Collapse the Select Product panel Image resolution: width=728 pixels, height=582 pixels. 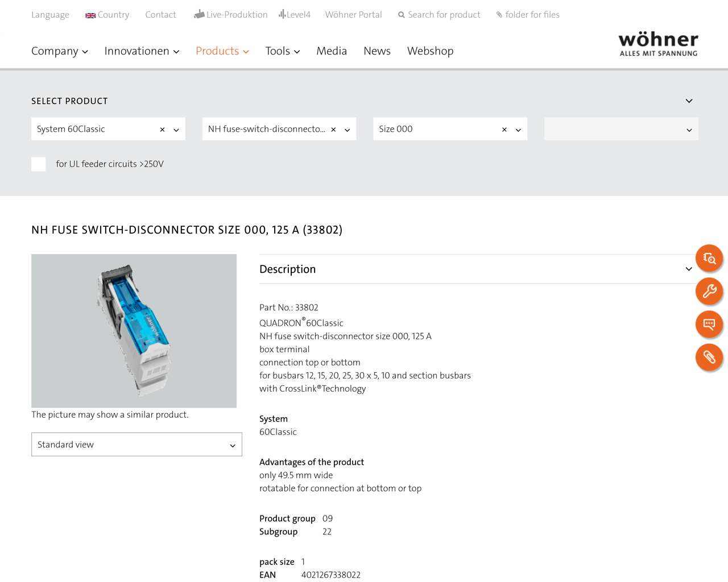click(x=689, y=101)
